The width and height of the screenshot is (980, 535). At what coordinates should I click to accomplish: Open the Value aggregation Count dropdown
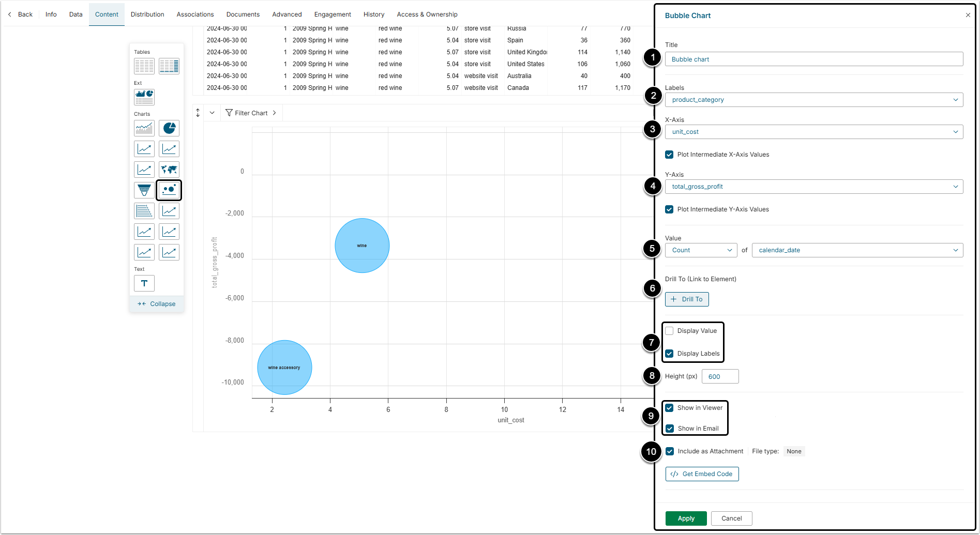pyautogui.click(x=701, y=250)
